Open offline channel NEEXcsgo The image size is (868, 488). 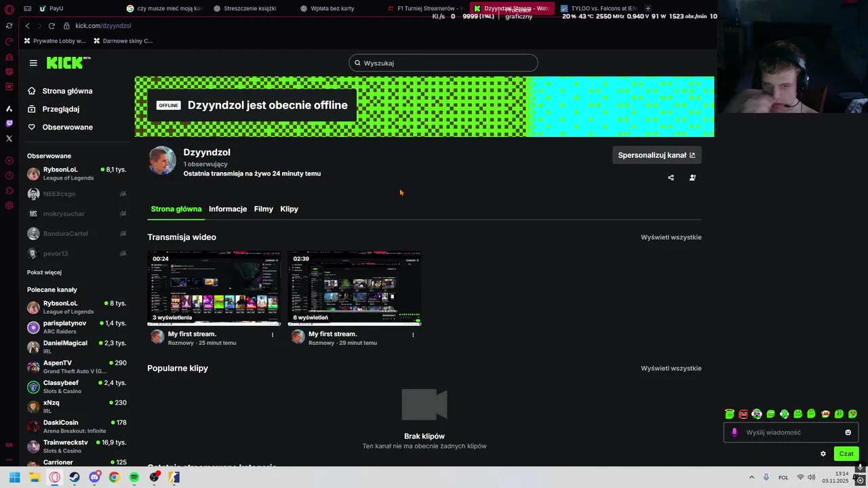(77, 194)
